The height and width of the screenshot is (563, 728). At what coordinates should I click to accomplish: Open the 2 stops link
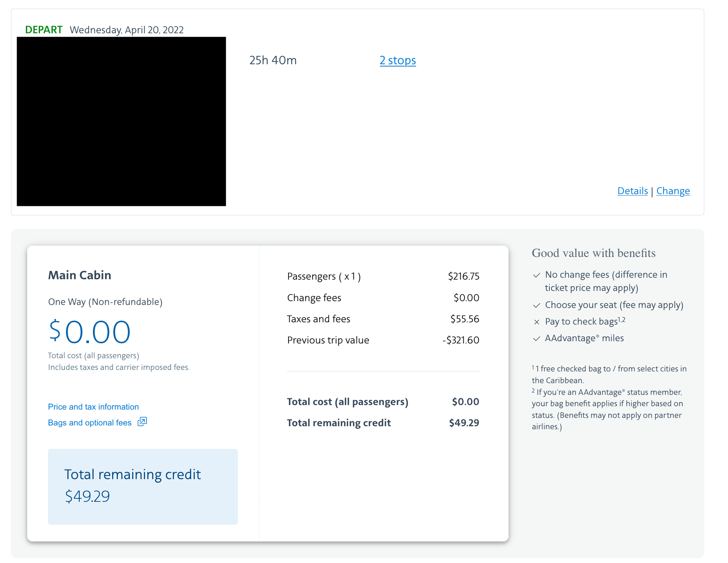pos(398,60)
